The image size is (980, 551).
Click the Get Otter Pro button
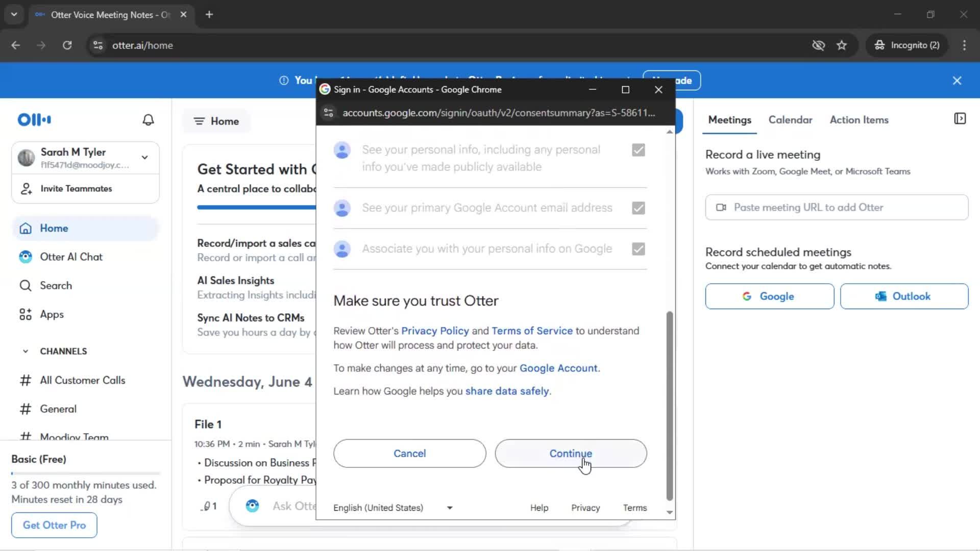coord(54,525)
